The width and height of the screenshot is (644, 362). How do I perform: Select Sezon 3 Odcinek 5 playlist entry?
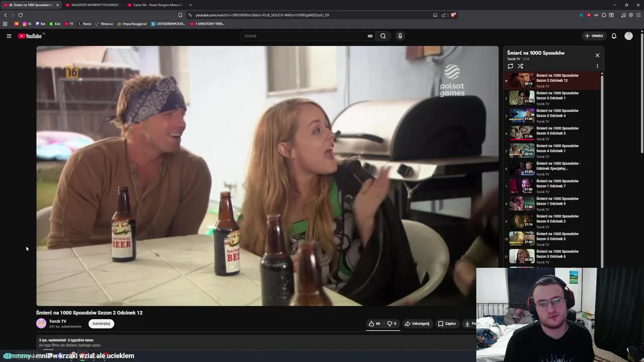point(552,133)
